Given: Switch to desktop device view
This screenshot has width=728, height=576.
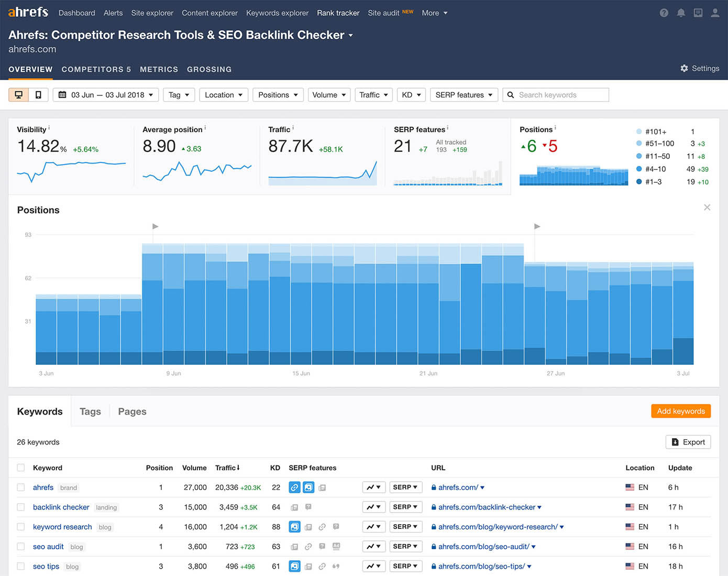Looking at the screenshot, I should click(x=19, y=95).
